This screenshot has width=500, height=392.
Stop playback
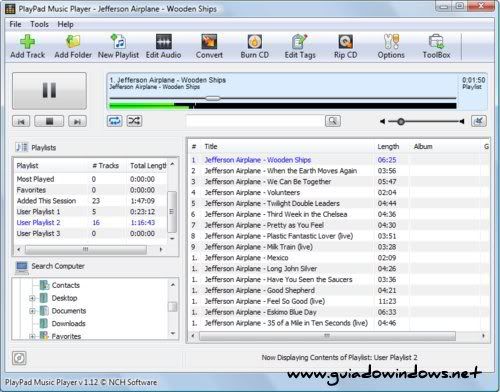point(49,121)
